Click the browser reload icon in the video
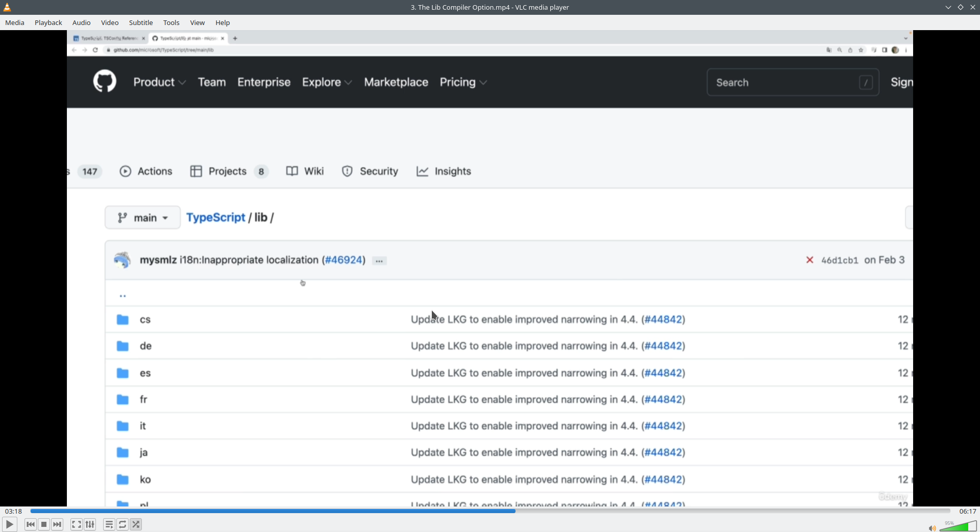The height and width of the screenshot is (532, 980). point(95,50)
